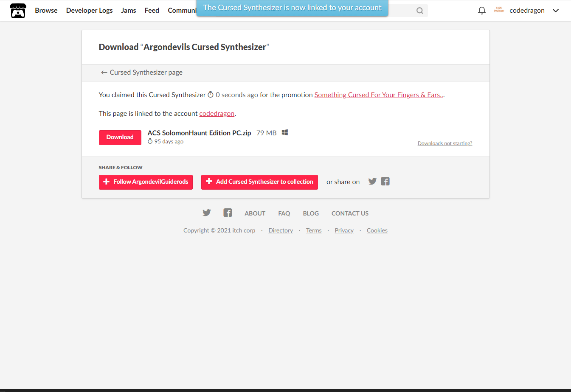Image resolution: width=571 pixels, height=392 pixels.
Task: Open the Browse menu
Action: click(46, 11)
